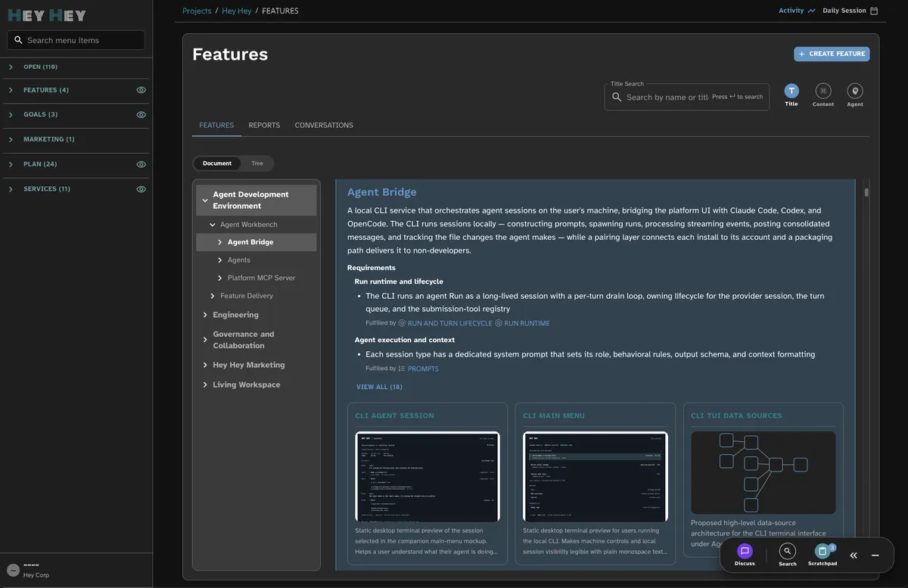Select Platform MCP Server in the tree

(261, 278)
